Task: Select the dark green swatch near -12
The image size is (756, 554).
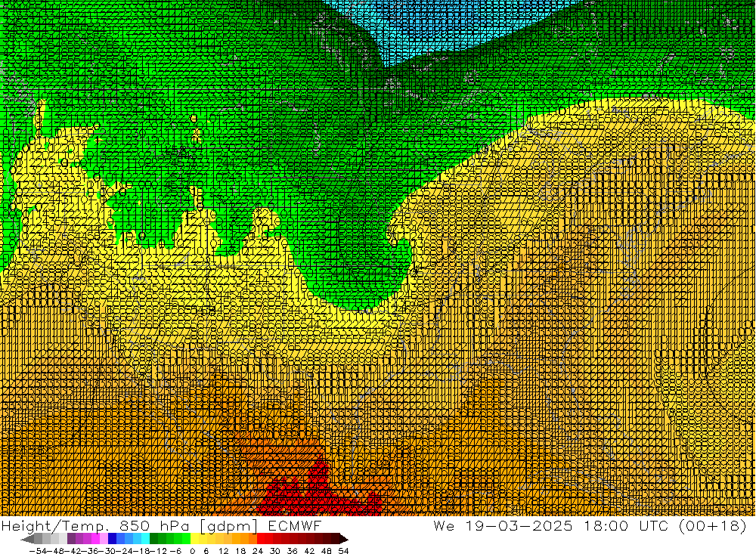Action: click(153, 539)
